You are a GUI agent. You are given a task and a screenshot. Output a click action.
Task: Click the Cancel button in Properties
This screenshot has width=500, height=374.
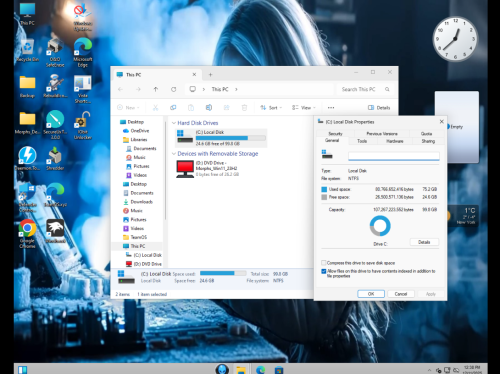coord(401,294)
